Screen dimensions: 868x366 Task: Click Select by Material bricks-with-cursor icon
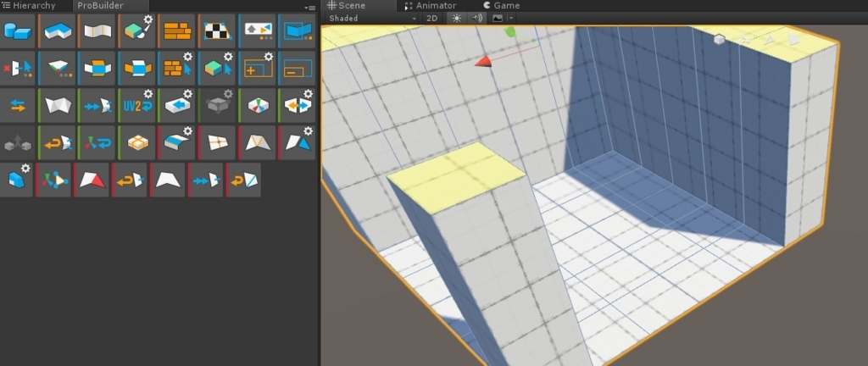[178, 69]
